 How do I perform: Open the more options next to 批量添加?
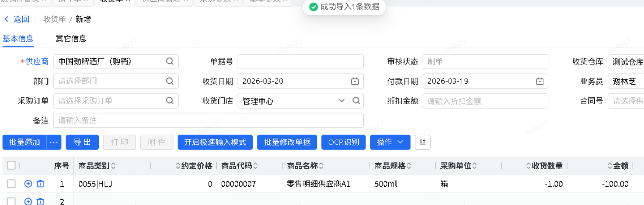(54, 142)
